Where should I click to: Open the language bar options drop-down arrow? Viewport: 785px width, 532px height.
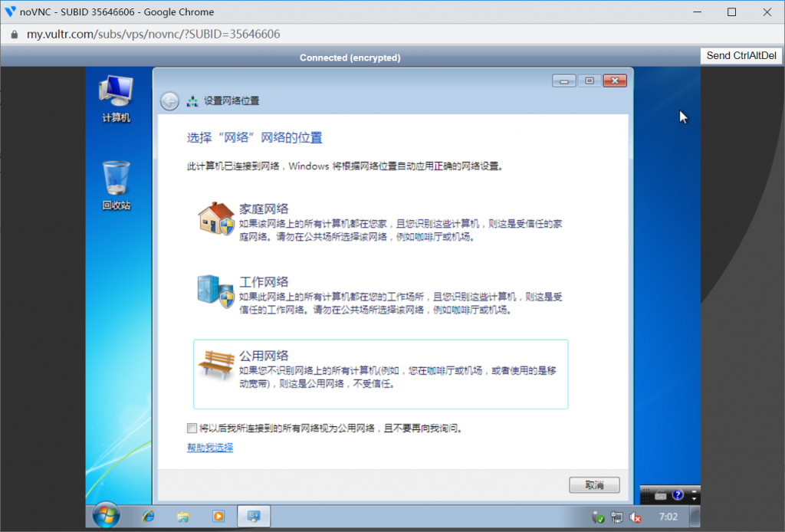point(694,498)
